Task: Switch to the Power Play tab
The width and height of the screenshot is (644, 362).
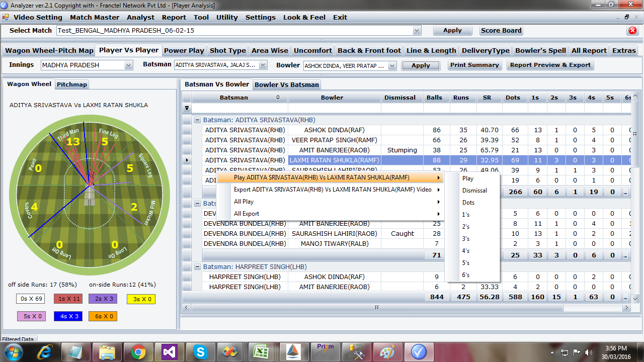Action: click(184, 50)
